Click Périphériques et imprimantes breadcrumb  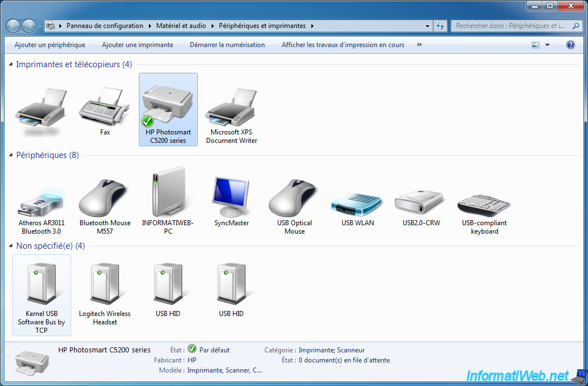click(262, 26)
